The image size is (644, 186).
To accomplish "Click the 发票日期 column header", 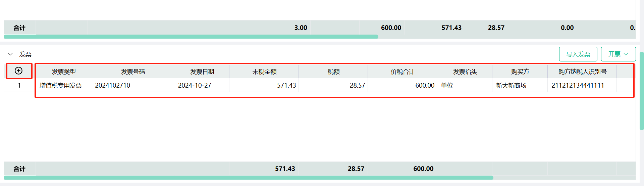I will pyautogui.click(x=202, y=72).
